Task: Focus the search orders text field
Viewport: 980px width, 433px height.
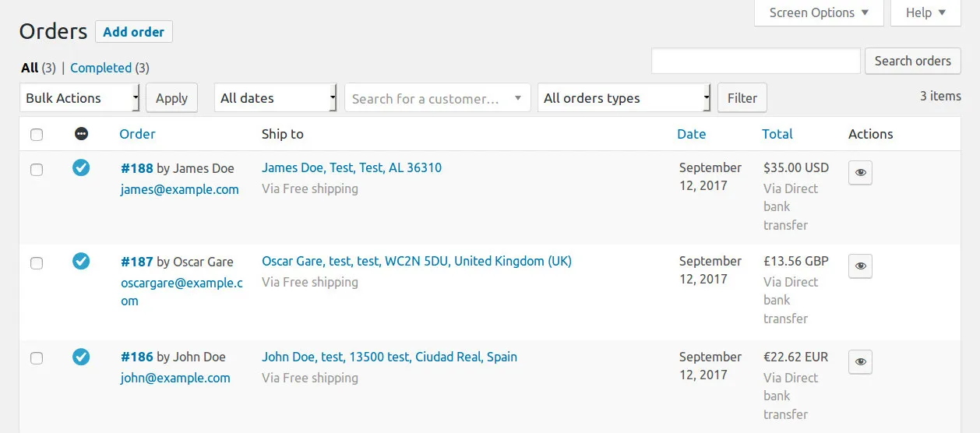Action: tap(756, 61)
